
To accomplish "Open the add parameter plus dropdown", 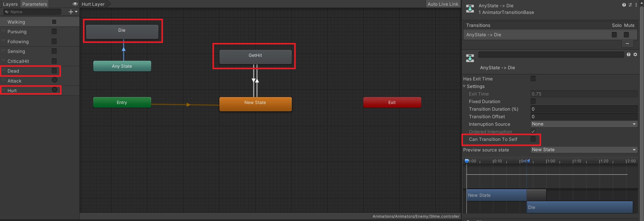I will (x=73, y=12).
